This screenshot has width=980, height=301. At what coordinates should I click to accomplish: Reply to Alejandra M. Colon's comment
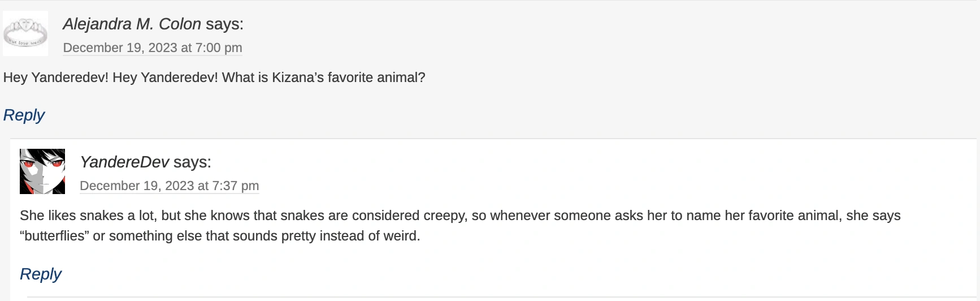pyautogui.click(x=24, y=115)
